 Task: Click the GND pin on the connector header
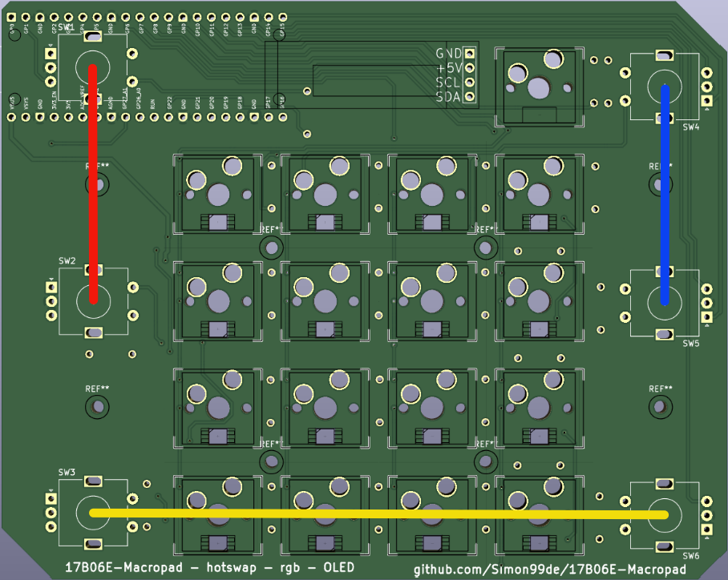coord(469,54)
